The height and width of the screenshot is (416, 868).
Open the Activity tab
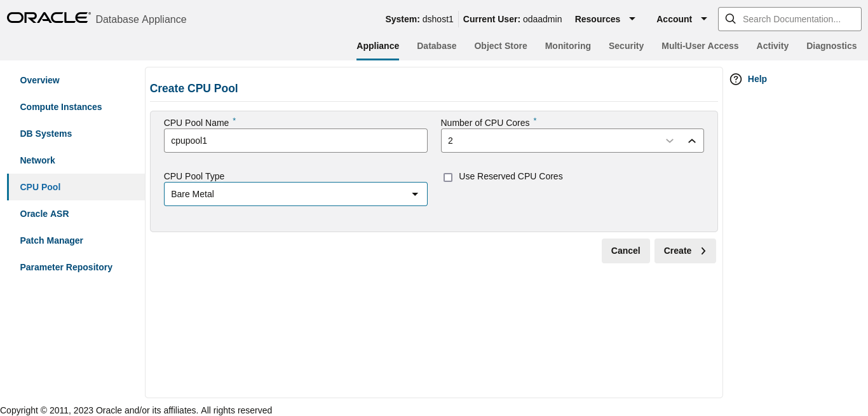click(773, 46)
